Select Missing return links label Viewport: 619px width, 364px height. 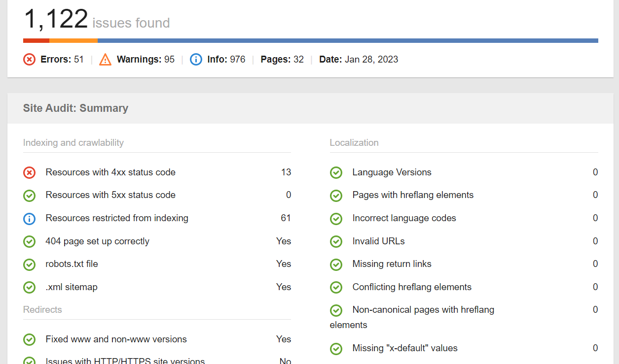392,264
